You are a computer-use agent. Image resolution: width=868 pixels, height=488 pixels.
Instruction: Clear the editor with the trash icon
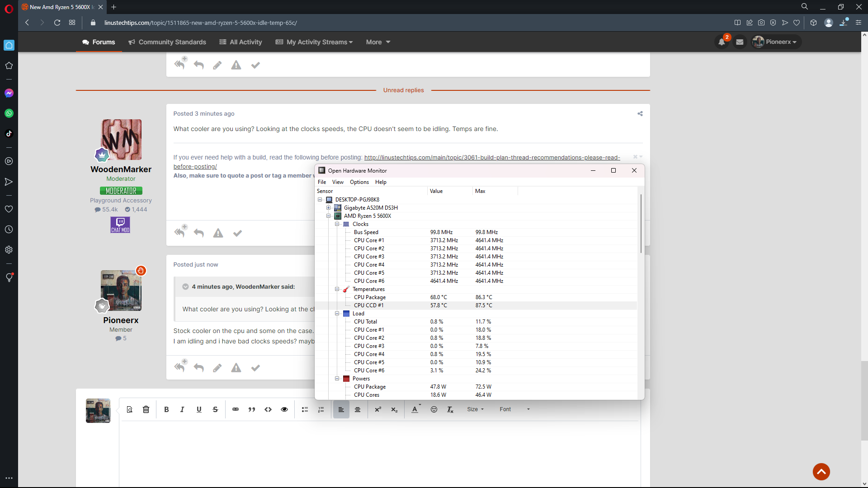[x=146, y=409]
